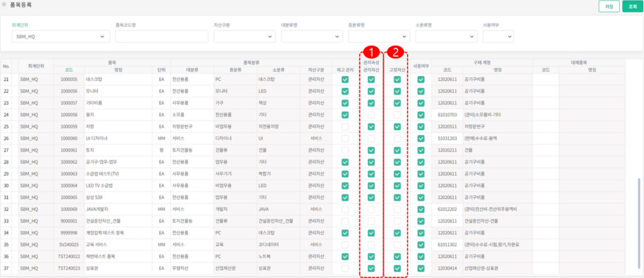
Task: Toggle 고정자산 checkbox for row 25 차량
Action: 397,127
